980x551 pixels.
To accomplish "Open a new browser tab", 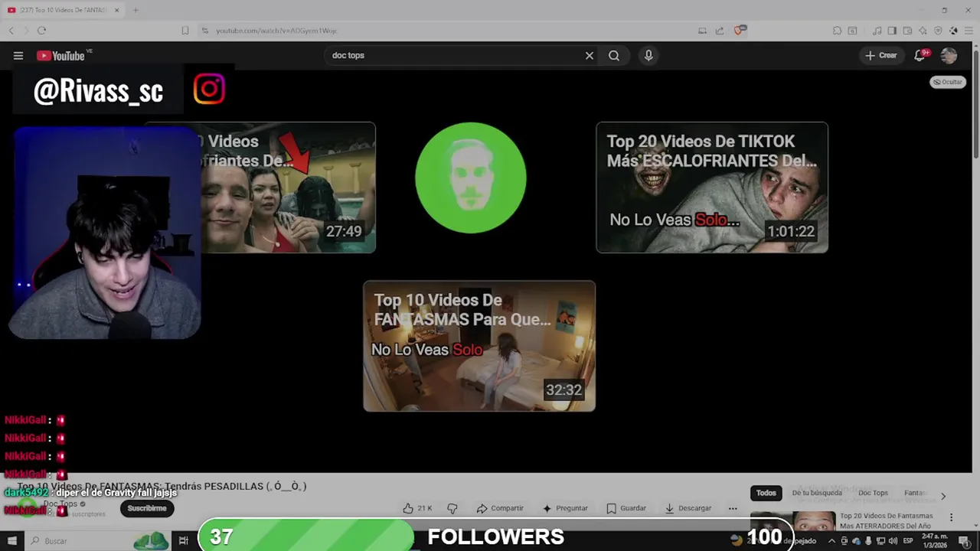I will click(x=136, y=10).
